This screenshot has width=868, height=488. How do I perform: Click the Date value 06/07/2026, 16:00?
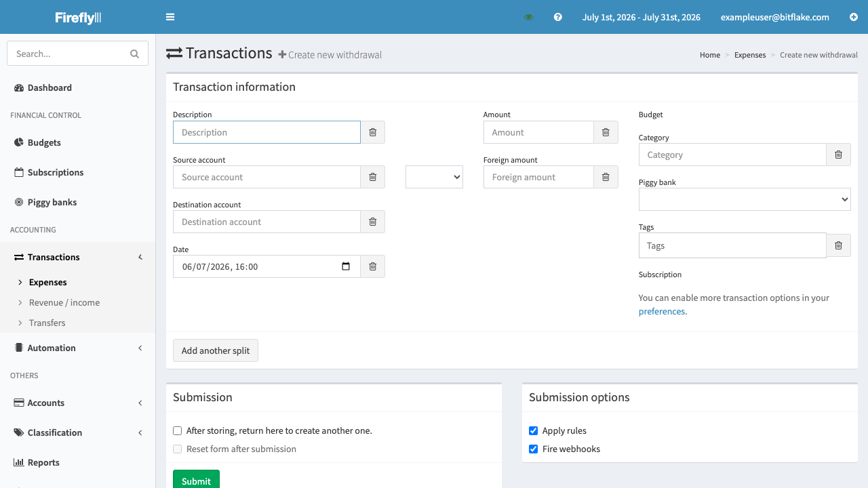coord(220,267)
